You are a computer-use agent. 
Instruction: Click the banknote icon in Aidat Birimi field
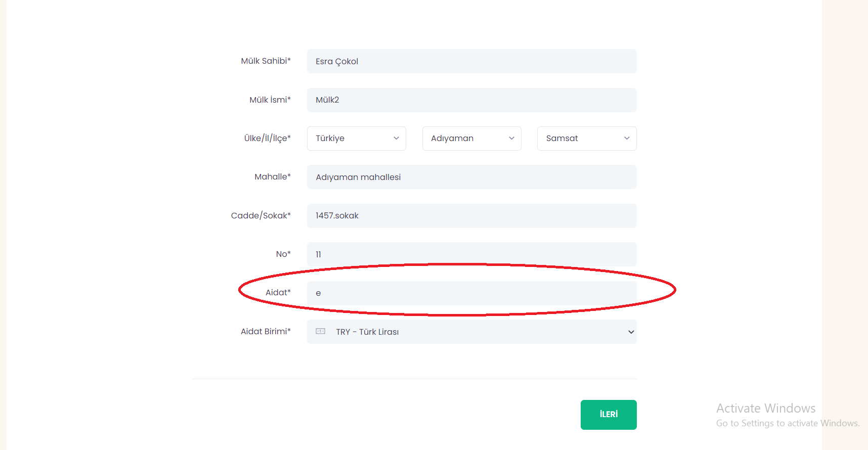320,331
